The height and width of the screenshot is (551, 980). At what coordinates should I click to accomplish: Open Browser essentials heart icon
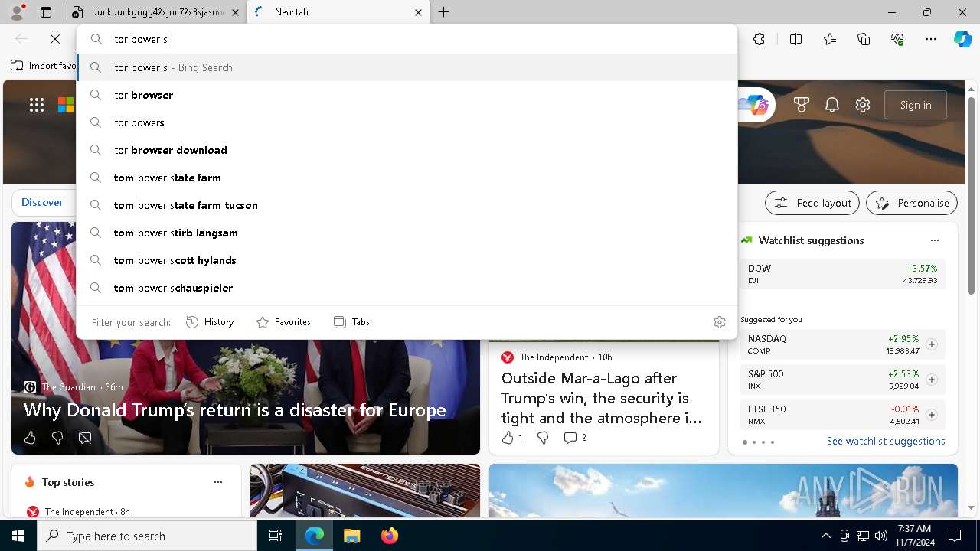click(x=897, y=39)
